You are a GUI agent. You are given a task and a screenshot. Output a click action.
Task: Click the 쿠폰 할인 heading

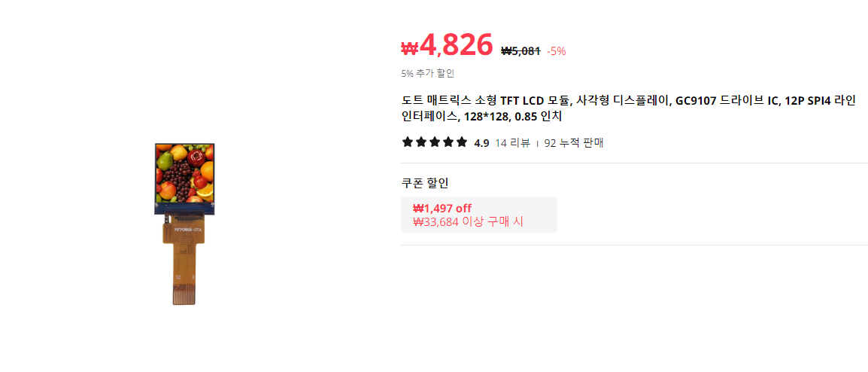tap(424, 183)
